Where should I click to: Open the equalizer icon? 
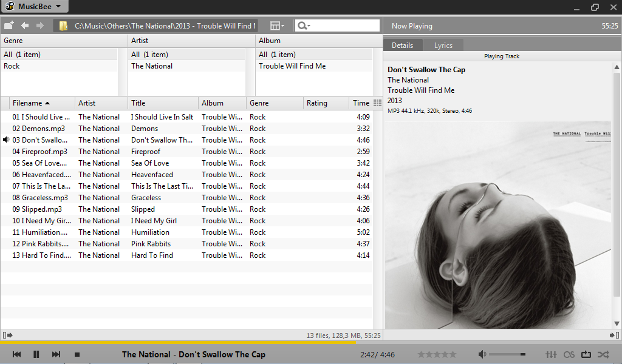pyautogui.click(x=551, y=354)
